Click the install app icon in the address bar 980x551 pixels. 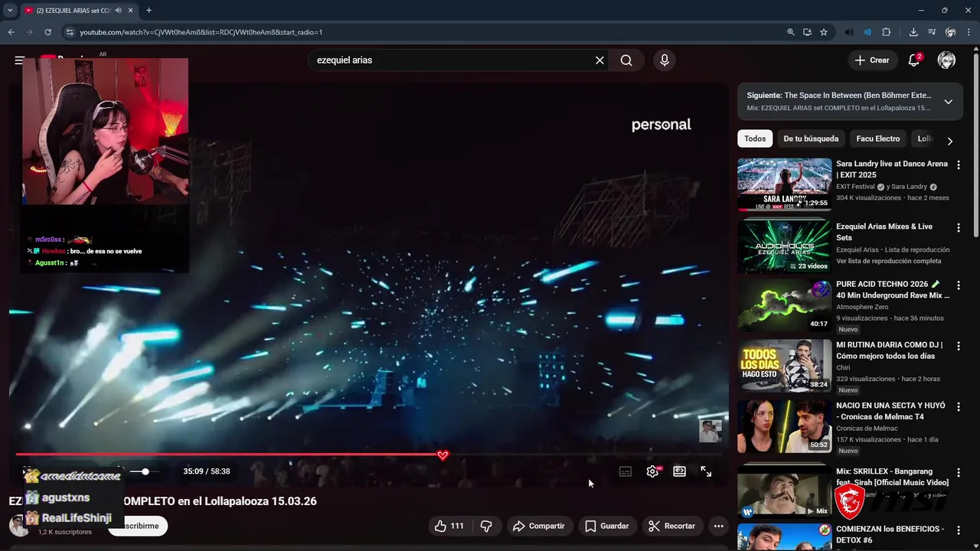[807, 32]
